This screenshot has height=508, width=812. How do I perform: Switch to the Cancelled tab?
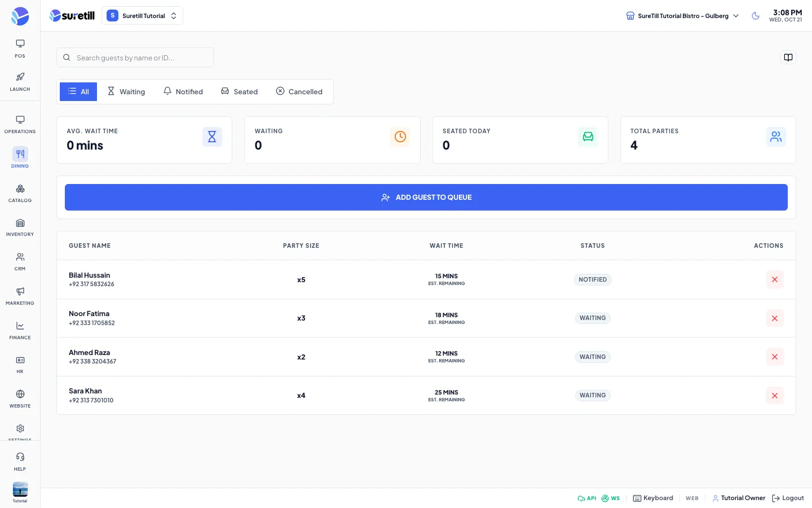point(299,91)
